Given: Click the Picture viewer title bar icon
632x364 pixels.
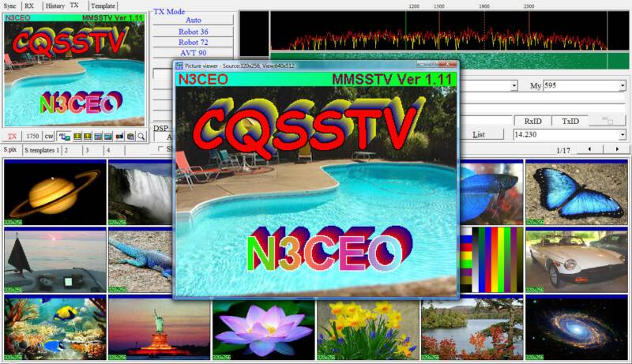Looking at the screenshot, I should tap(179, 66).
